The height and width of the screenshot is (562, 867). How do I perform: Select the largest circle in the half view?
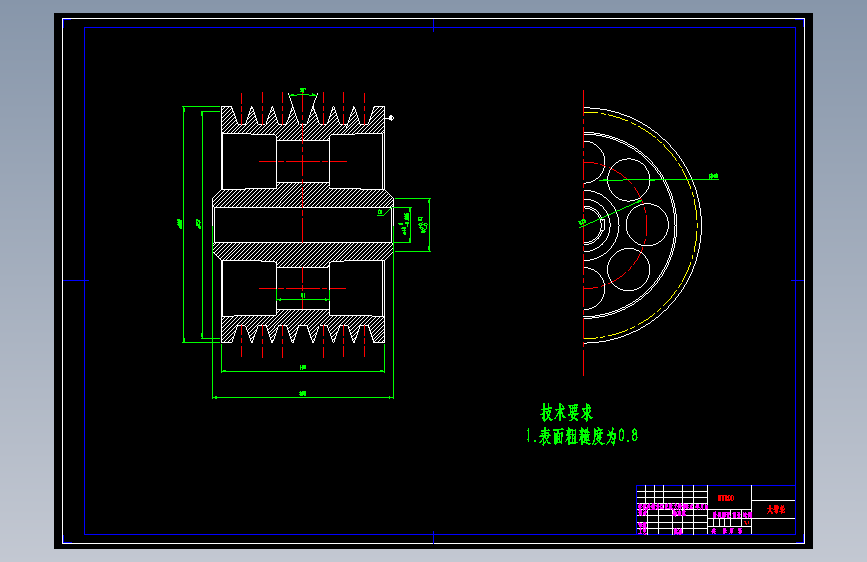click(701, 225)
